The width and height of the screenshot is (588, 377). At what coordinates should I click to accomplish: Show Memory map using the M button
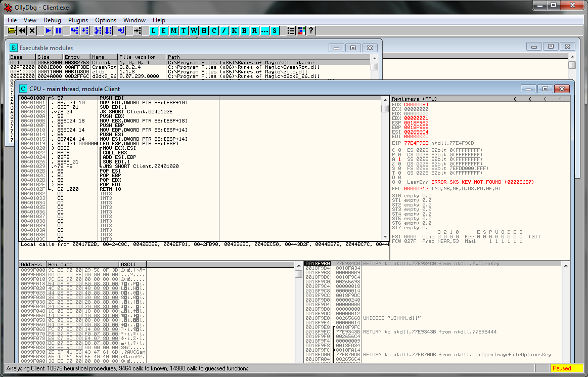pos(173,31)
